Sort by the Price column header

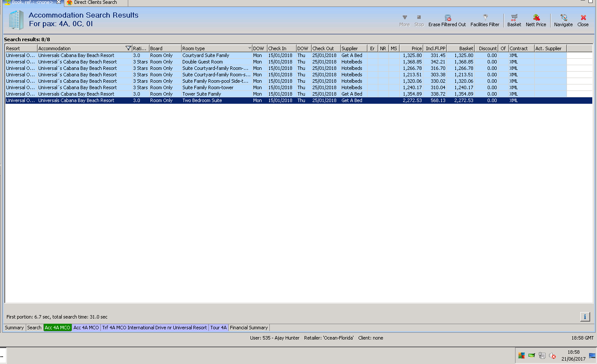click(411, 48)
